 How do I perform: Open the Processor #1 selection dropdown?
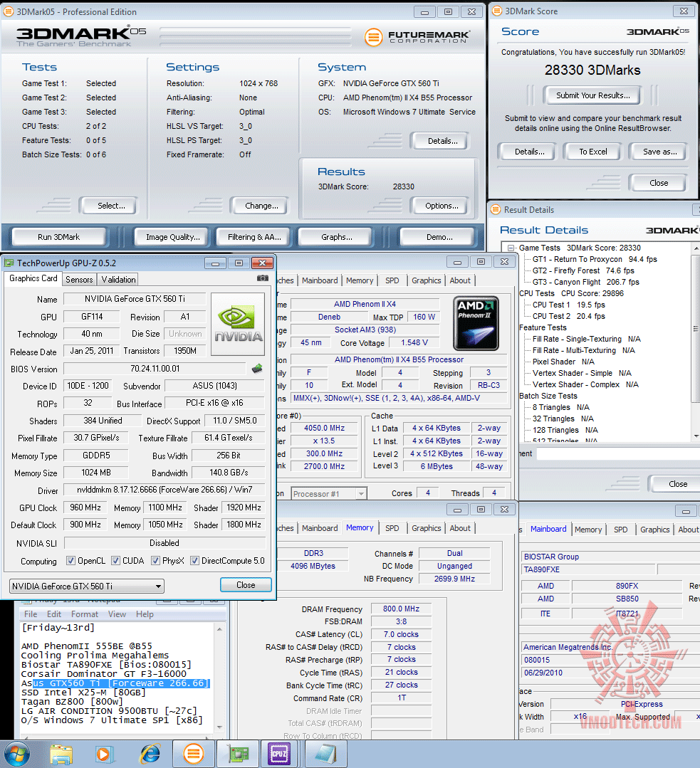pyautogui.click(x=328, y=494)
